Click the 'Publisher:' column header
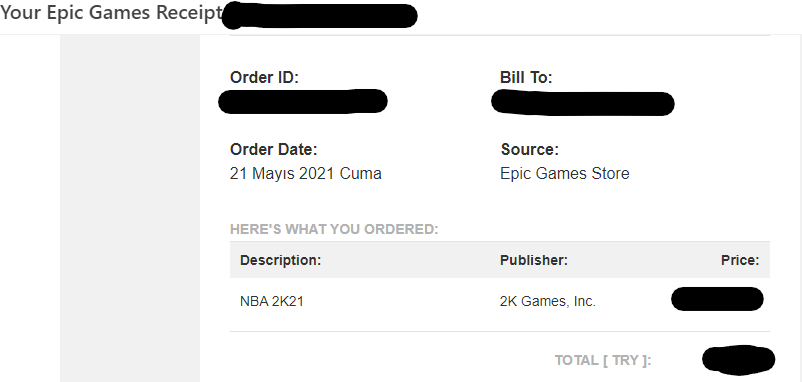The width and height of the screenshot is (802, 382). (x=534, y=260)
